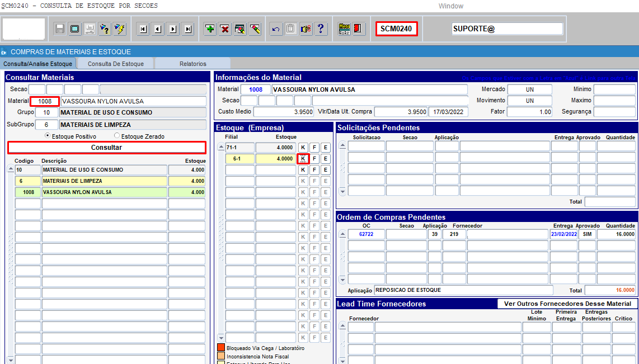Click the SubGrupo code field
639x364 pixels.
pyautogui.click(x=46, y=125)
